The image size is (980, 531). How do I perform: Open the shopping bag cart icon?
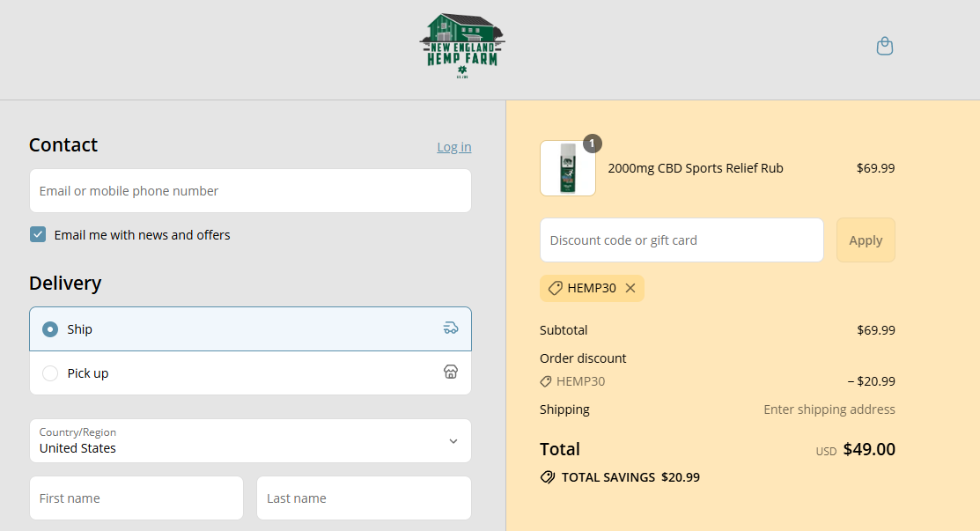(x=884, y=46)
